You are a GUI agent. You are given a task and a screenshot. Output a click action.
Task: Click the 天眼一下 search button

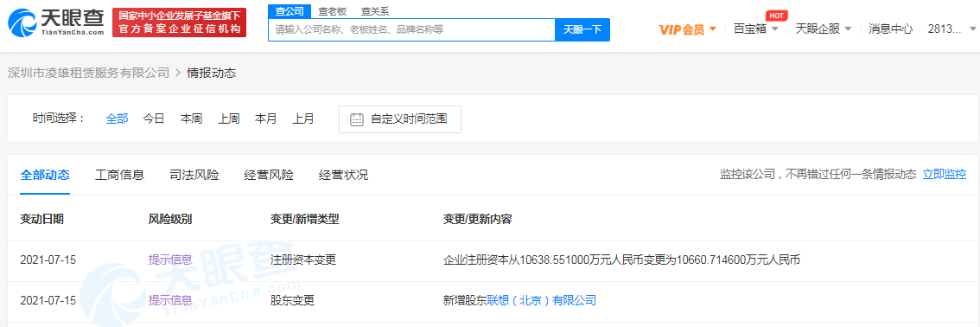point(582,29)
